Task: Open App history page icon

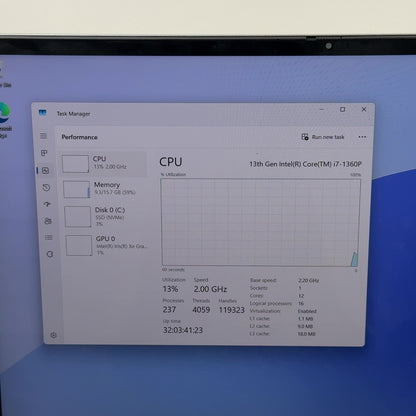Action: click(46, 188)
